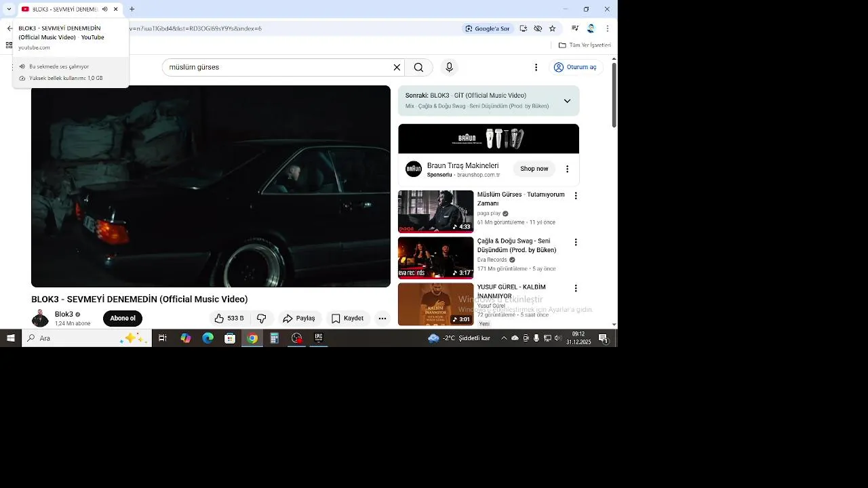Open the Blok3 channel avatar
868x488 pixels.
[40, 319]
